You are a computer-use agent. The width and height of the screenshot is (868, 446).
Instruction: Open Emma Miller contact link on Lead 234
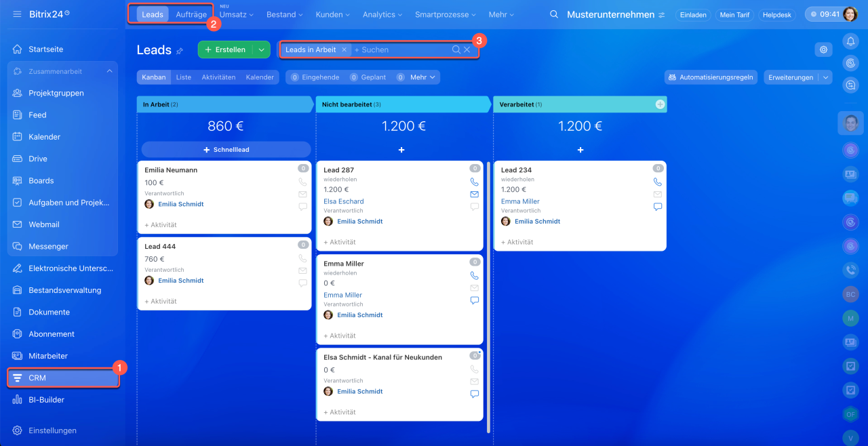[x=520, y=201]
